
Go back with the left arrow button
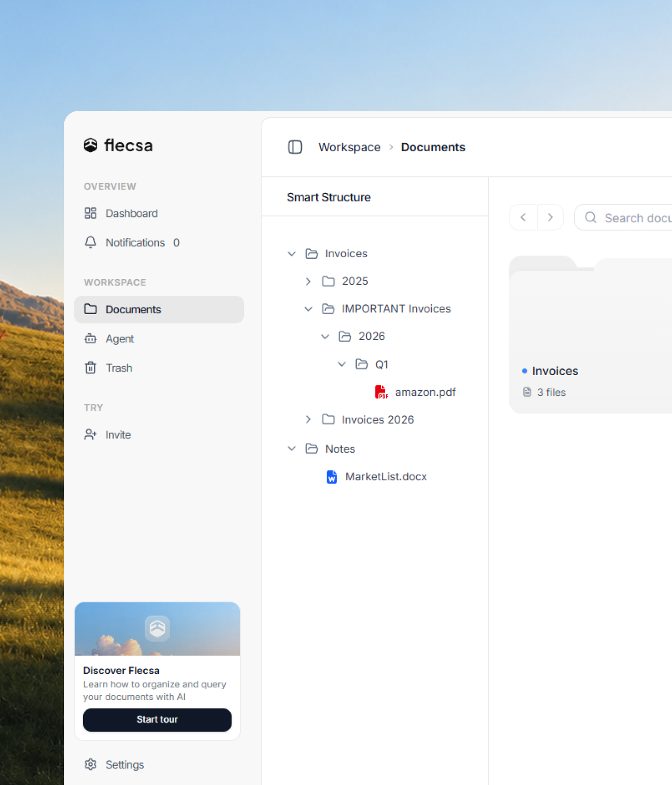click(523, 217)
